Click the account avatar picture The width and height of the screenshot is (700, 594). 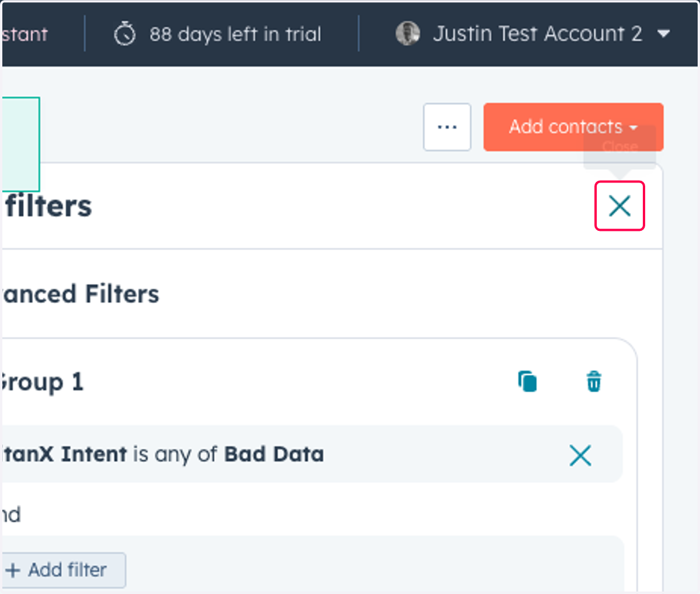(407, 34)
